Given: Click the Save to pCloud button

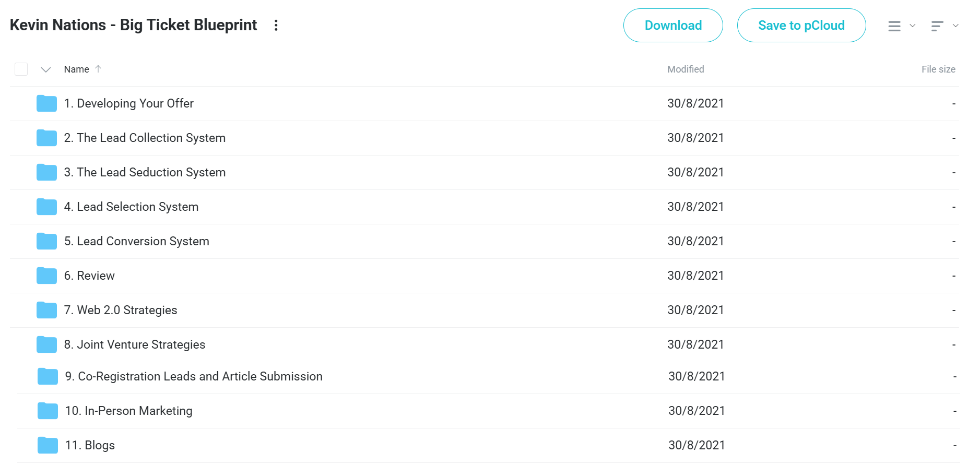Looking at the screenshot, I should (801, 25).
